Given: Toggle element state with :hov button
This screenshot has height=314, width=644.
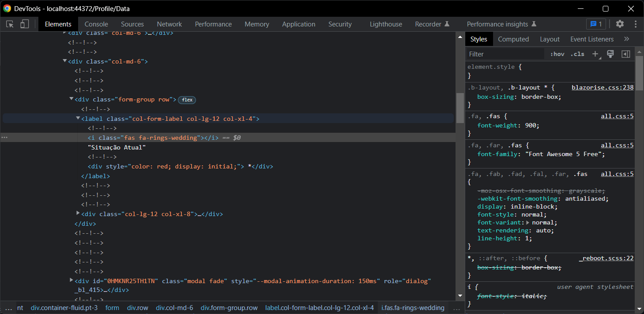Looking at the screenshot, I should (557, 54).
